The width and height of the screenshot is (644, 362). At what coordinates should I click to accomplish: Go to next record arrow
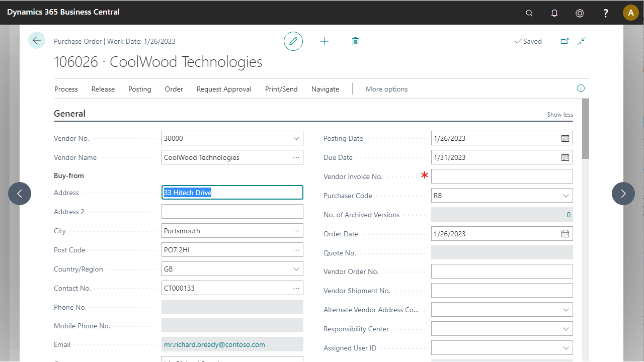coord(623,194)
